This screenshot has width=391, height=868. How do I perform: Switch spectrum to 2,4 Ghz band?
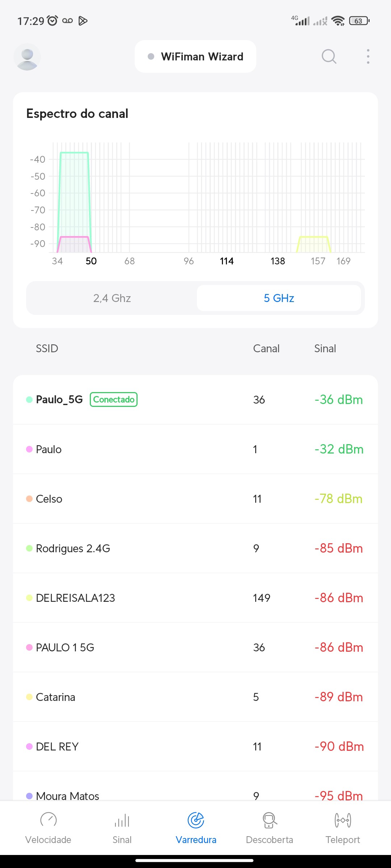pos(112,298)
